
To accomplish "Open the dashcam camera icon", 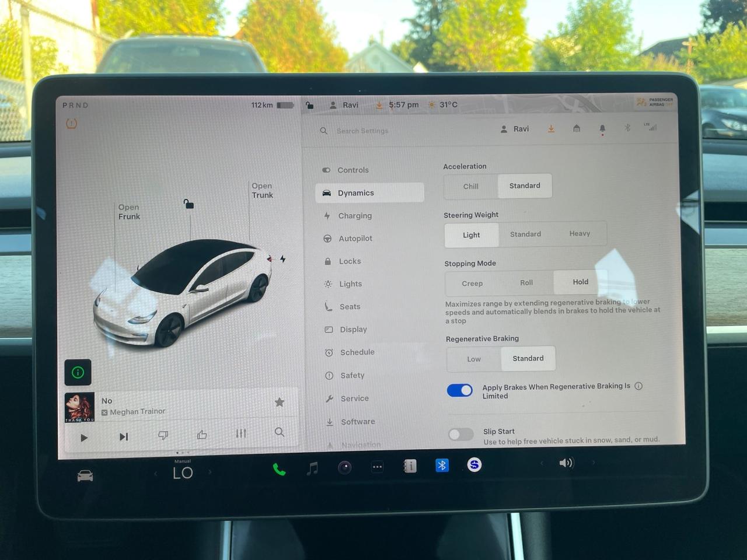I will tap(345, 467).
